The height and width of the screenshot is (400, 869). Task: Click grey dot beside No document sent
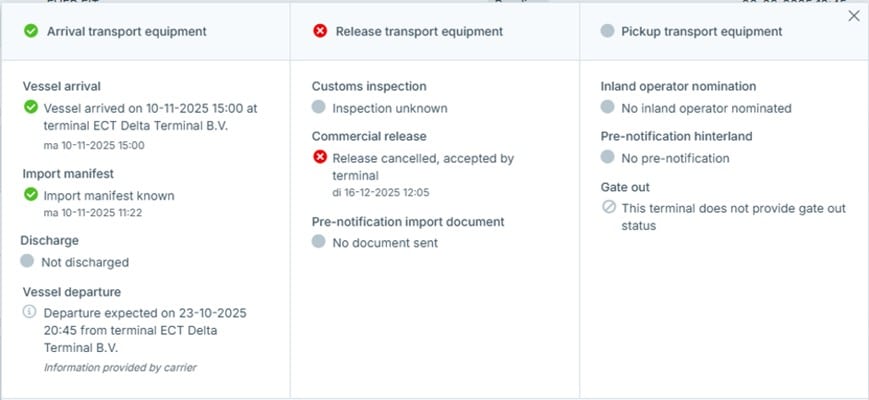tap(319, 242)
